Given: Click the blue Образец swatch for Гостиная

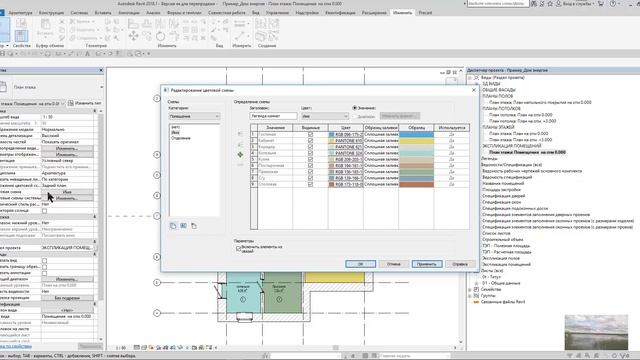Looking at the screenshot, I should 416,134.
